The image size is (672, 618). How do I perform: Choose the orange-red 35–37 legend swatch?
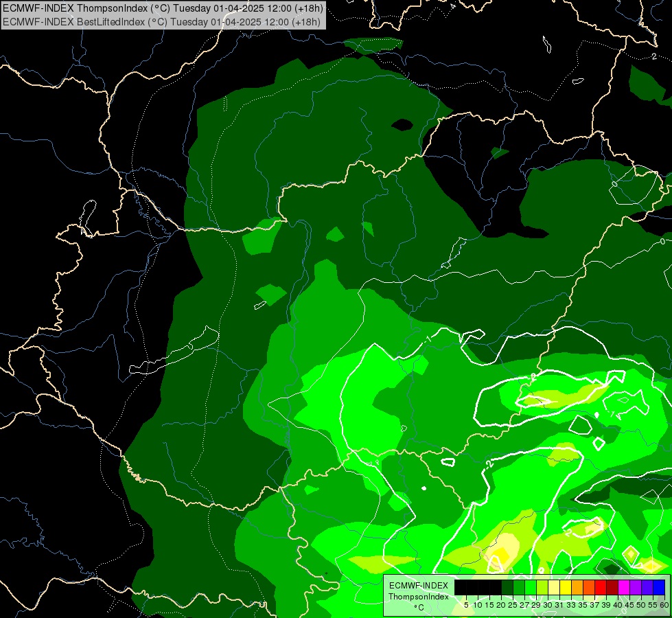click(589, 588)
